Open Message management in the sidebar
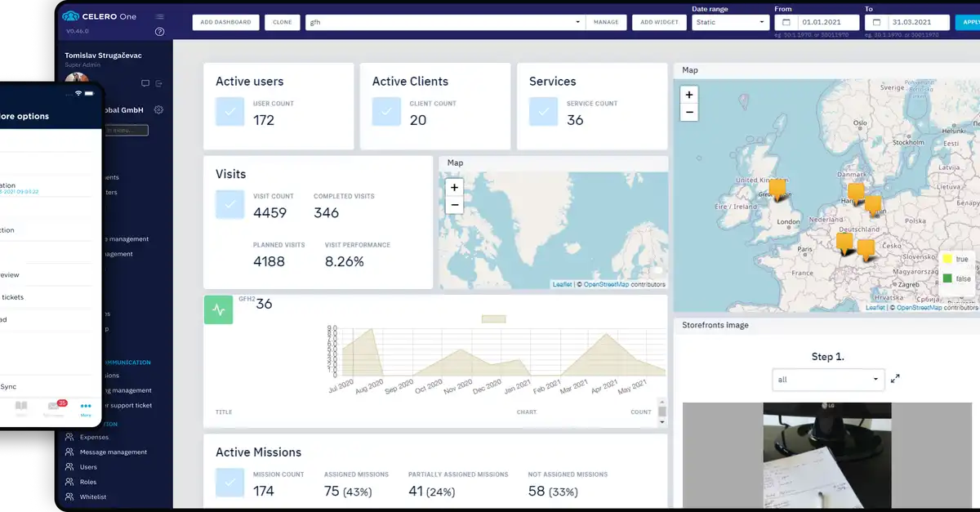980x512 pixels. (113, 452)
